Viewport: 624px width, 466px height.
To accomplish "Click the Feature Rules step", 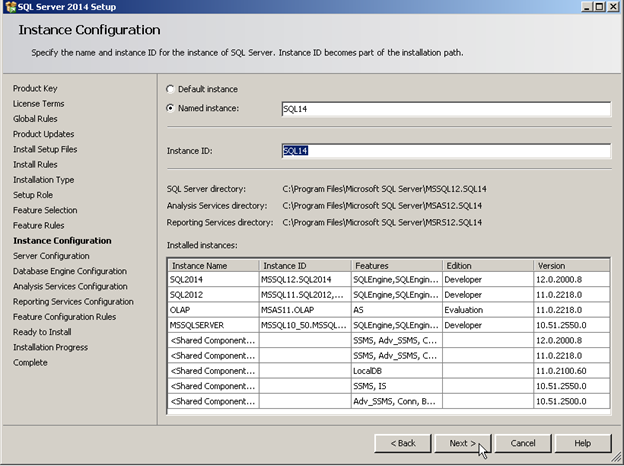I will (x=39, y=225).
